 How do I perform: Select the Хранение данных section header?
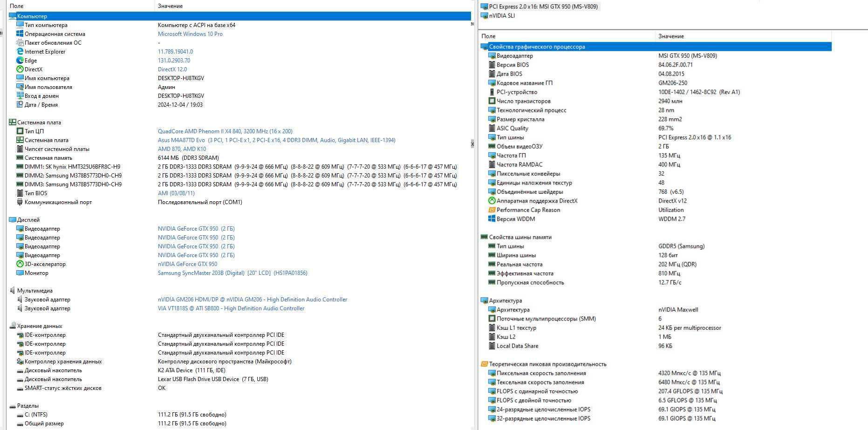(x=40, y=326)
